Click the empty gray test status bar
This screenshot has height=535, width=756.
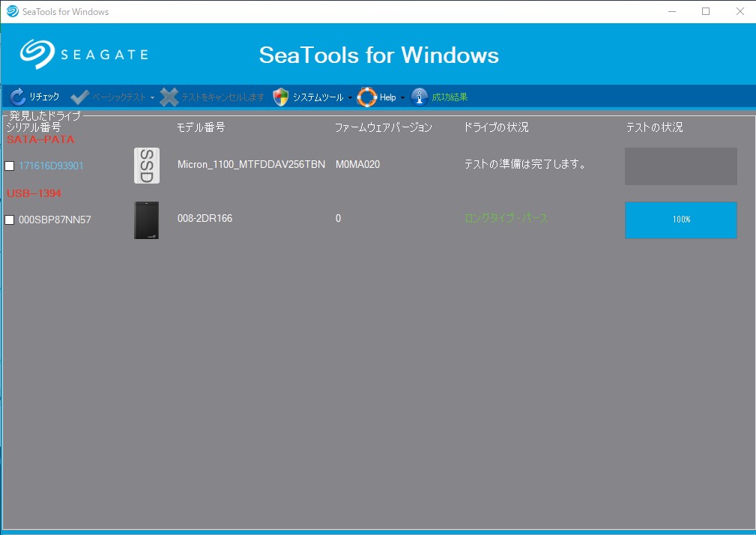click(681, 166)
